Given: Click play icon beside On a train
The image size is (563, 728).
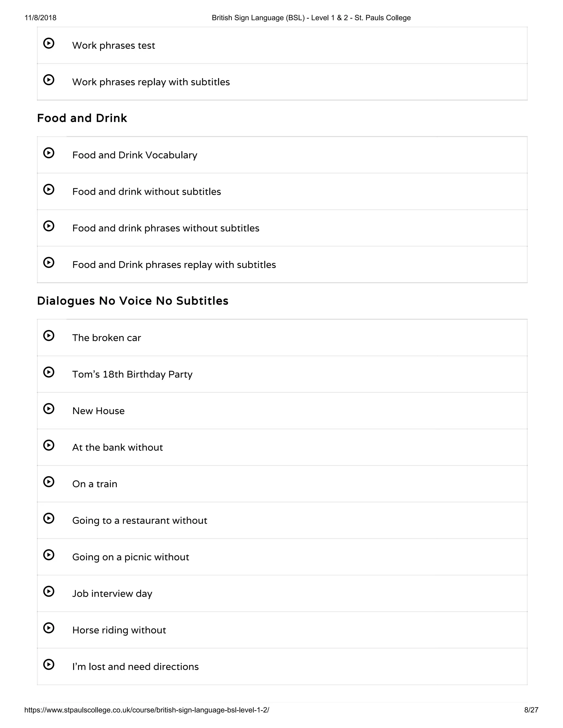Looking at the screenshot, I should click(49, 482).
